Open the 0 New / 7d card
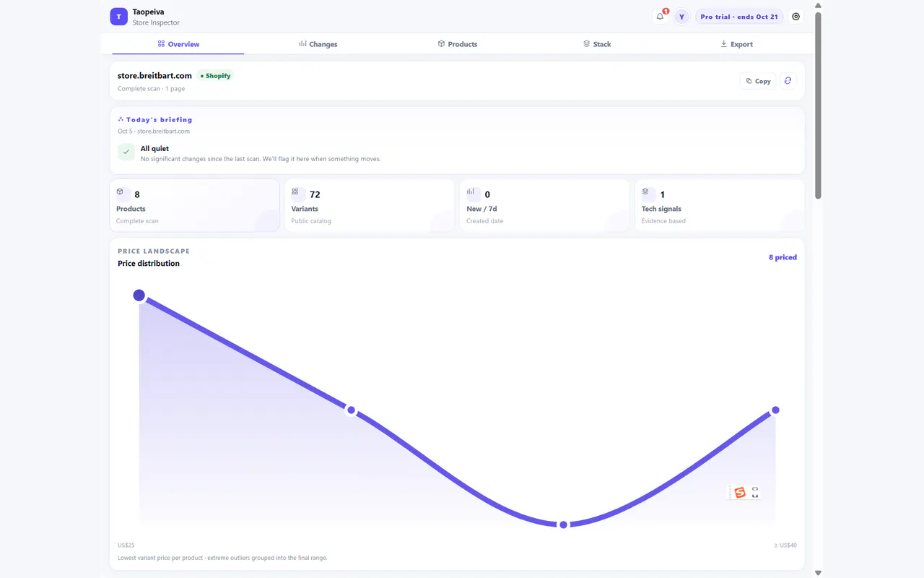 pyautogui.click(x=544, y=205)
